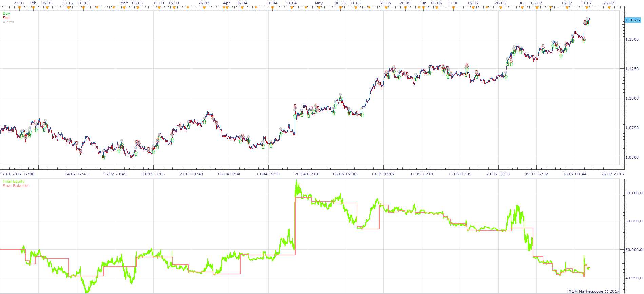
Task: Click the Apr month label on top axis
Action: [227, 3]
